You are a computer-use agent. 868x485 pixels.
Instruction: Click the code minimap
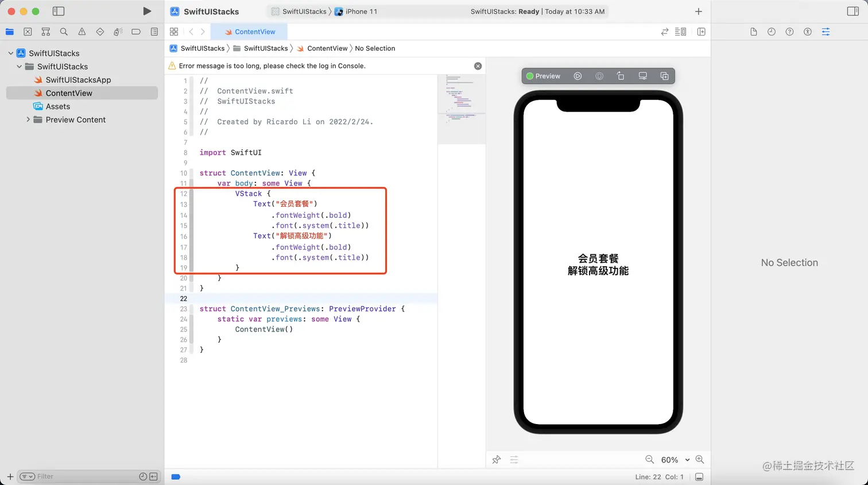462,109
